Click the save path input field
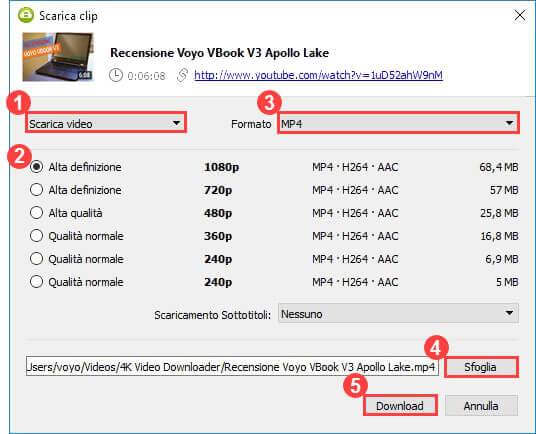This screenshot has width=536, height=434. 232,366
